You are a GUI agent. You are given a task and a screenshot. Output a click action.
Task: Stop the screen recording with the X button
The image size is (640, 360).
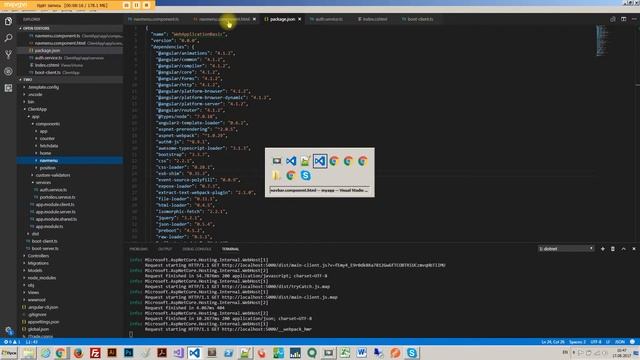(x=146, y=5)
